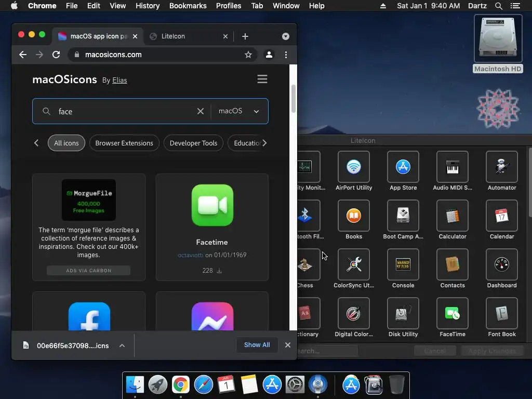
Task: Reload the macosicons.com page
Action: tap(56, 55)
